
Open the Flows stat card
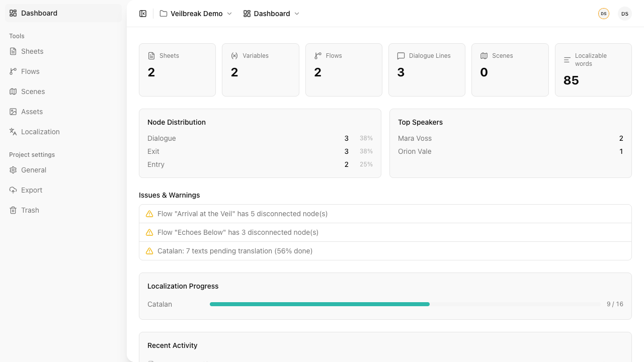344,70
